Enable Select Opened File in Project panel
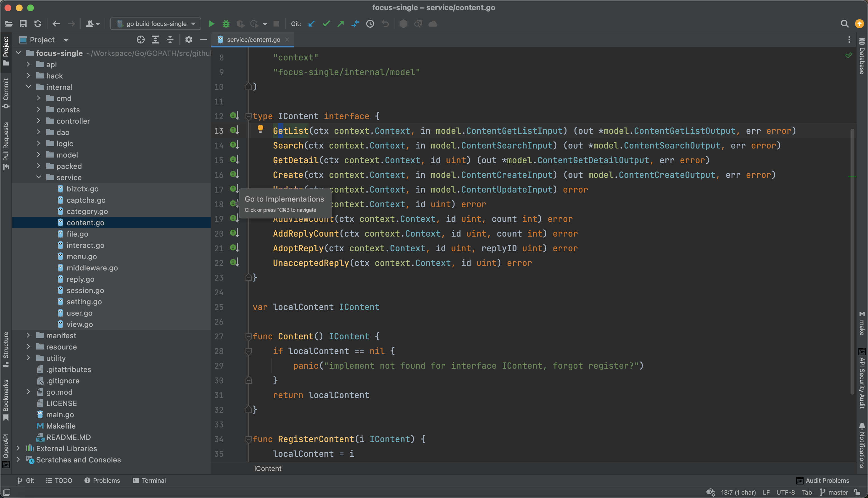The width and height of the screenshot is (868, 498). click(140, 39)
